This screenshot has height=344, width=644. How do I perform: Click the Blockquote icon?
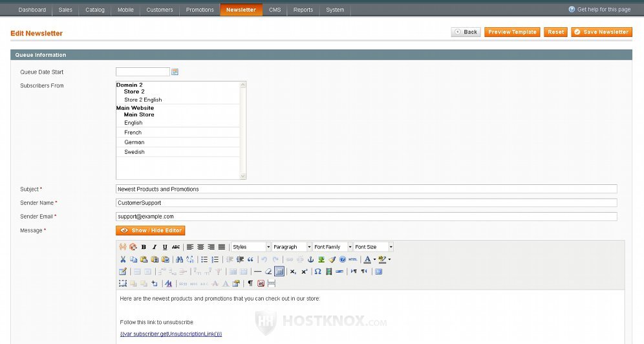pos(250,259)
